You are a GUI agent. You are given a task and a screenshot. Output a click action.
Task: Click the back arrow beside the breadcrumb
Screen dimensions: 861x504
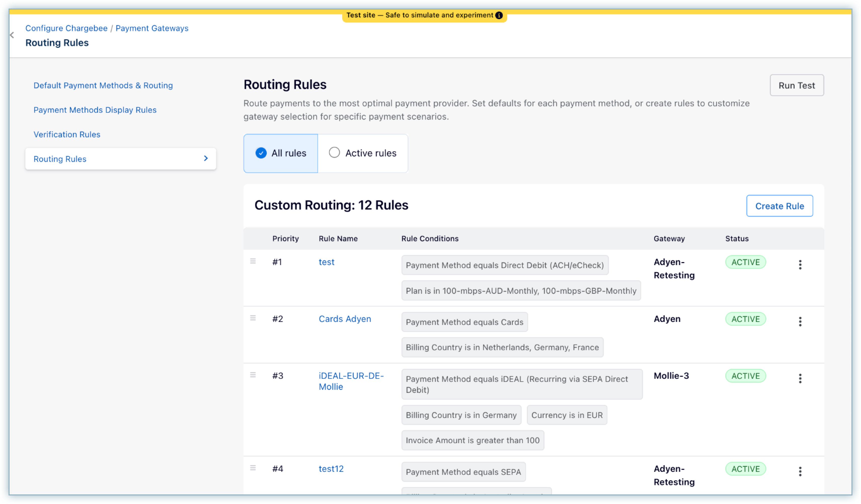12,35
